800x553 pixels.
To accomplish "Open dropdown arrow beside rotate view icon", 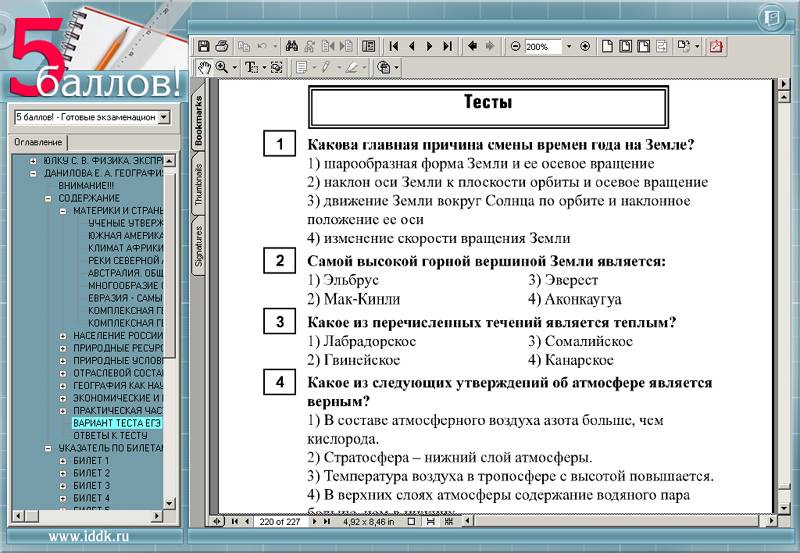I will point(697,46).
